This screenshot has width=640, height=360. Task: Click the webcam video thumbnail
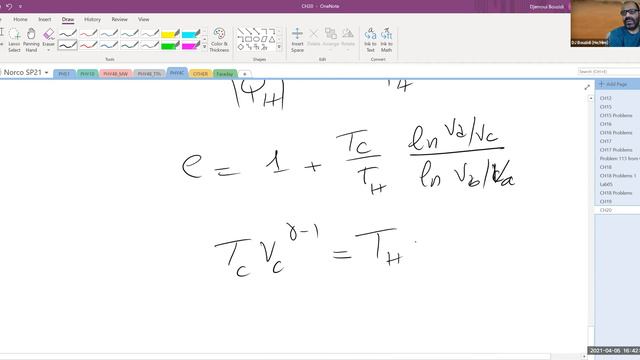pyautogui.click(x=605, y=23)
